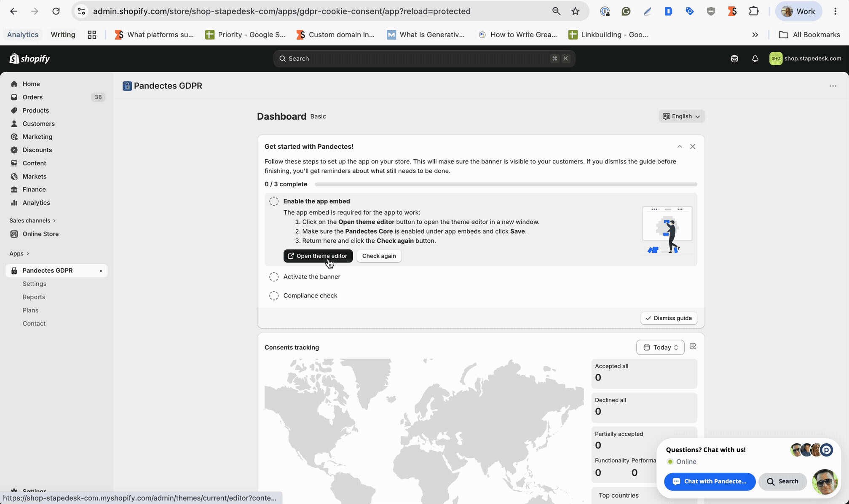Open the Sidekick assistant icon in header
This screenshot has height=504, width=849.
(734, 59)
